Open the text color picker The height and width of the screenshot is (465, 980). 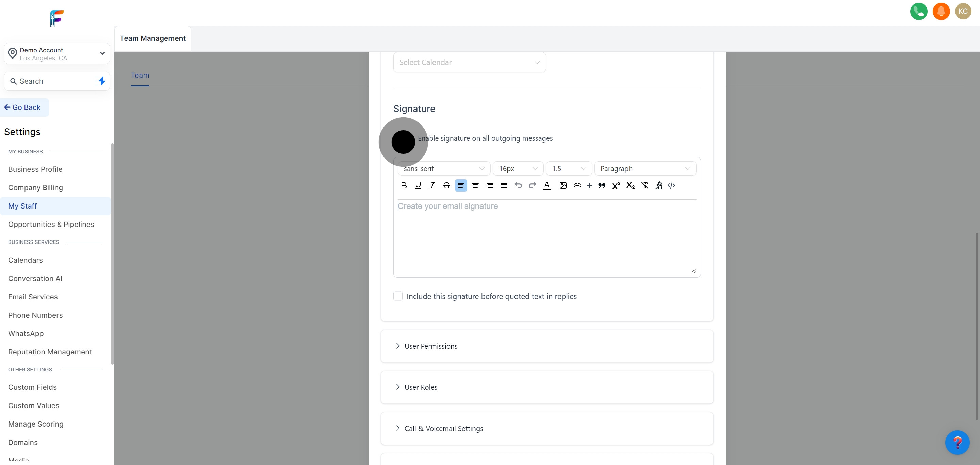[546, 185]
